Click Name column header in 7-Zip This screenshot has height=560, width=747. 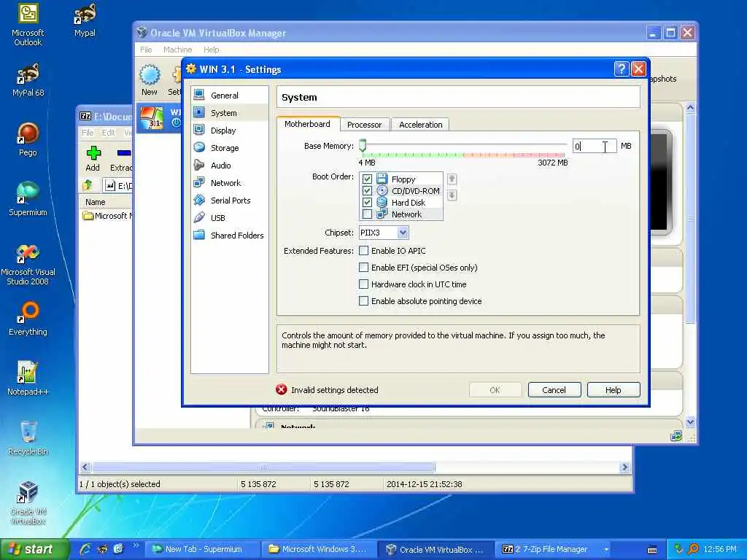tap(106, 202)
